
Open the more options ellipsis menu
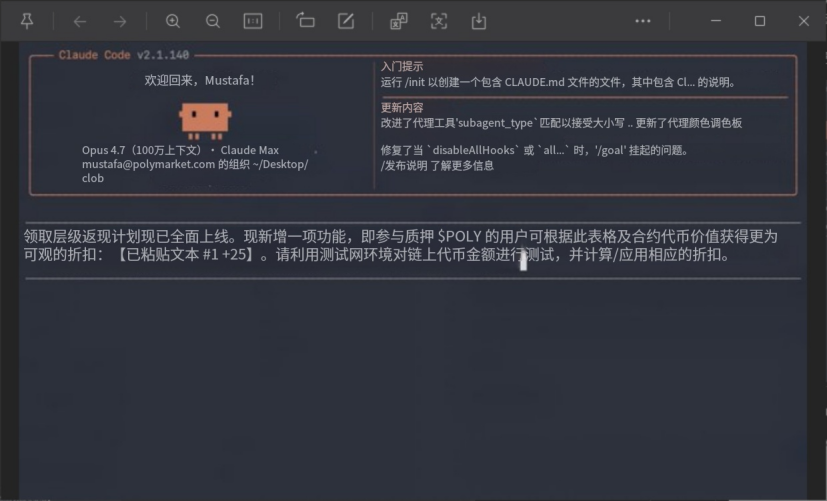click(643, 21)
